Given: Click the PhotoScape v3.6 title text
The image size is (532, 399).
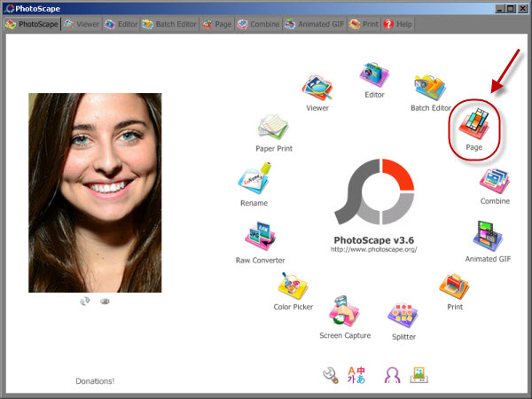Looking at the screenshot, I should (374, 240).
